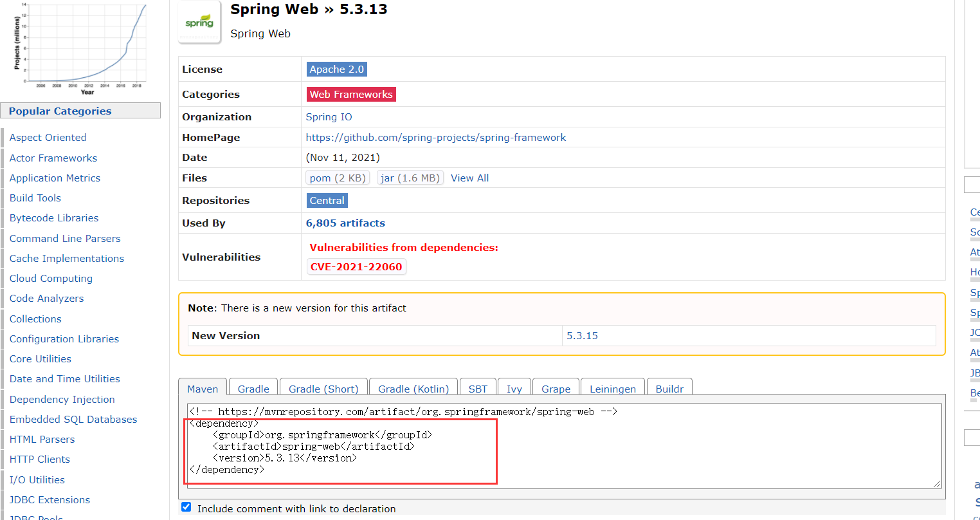Switch to the Gradle tab
Viewport: 980px width, 520px height.
coord(253,388)
